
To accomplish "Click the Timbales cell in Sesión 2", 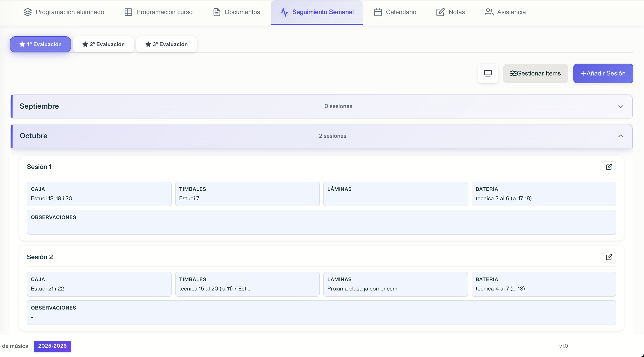I will coord(247,284).
